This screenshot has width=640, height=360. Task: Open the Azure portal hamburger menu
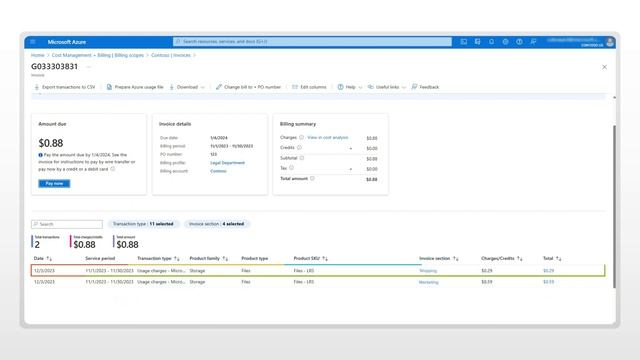click(33, 42)
